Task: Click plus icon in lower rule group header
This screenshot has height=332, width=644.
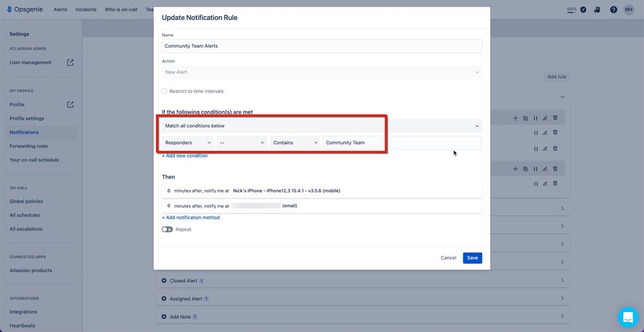Action: pyautogui.click(x=516, y=169)
